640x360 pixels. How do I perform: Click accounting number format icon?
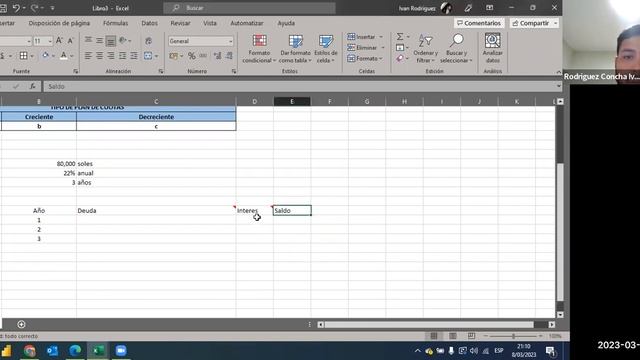173,56
